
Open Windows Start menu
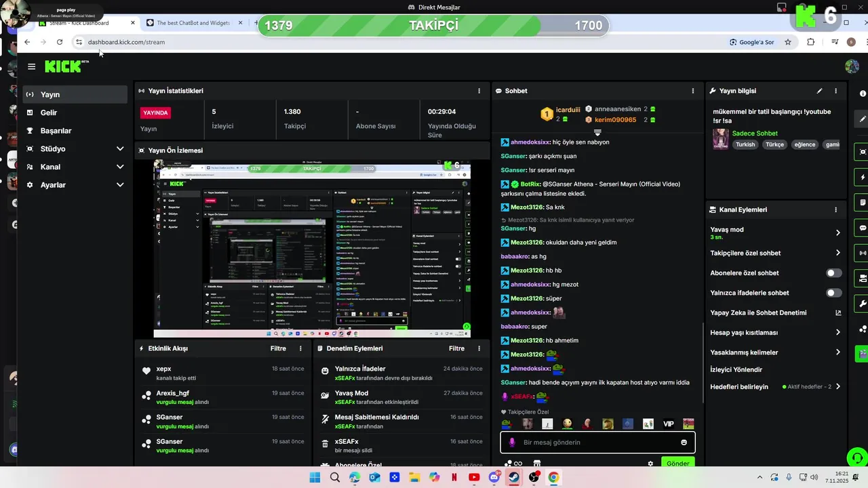pyautogui.click(x=315, y=478)
